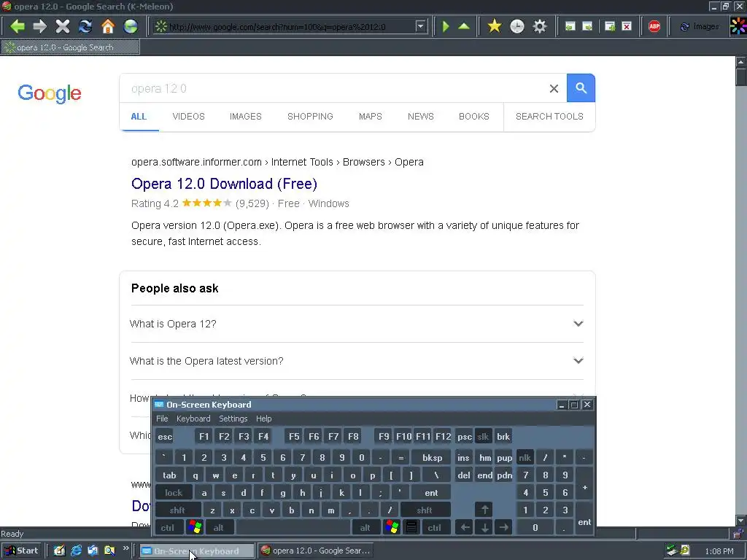Open the BOOKS results tab
This screenshot has width=747, height=560.
[474, 117]
